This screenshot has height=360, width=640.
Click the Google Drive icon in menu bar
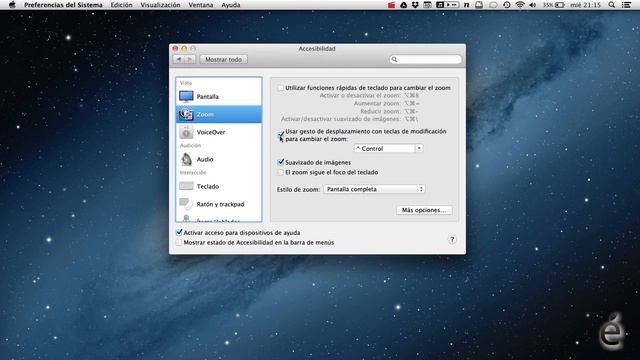(403, 5)
